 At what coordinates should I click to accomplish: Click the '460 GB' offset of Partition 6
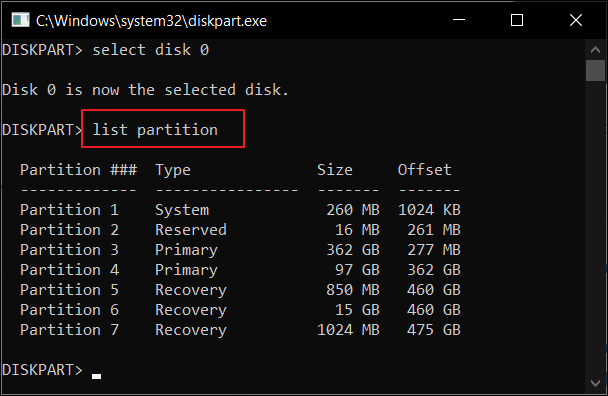pos(434,310)
